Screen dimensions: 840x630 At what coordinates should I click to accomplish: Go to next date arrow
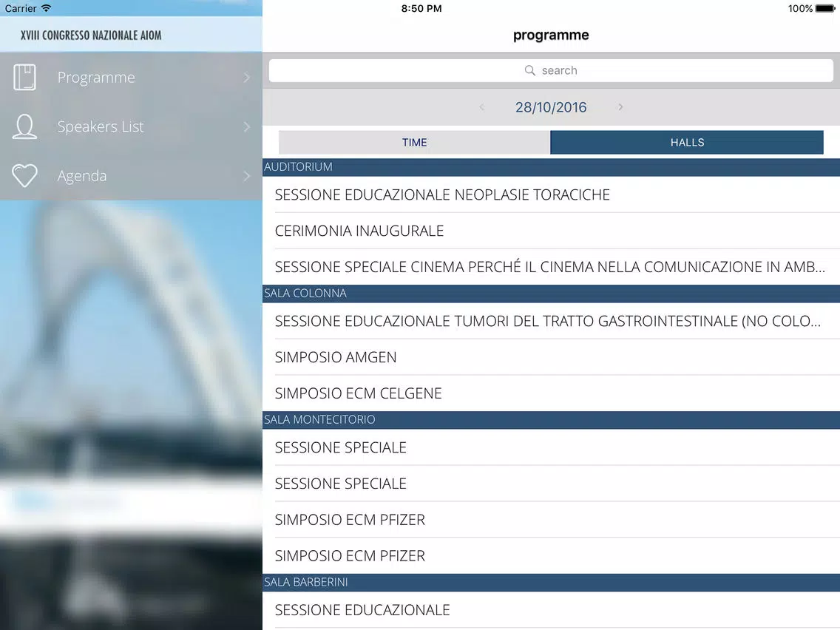pos(620,107)
